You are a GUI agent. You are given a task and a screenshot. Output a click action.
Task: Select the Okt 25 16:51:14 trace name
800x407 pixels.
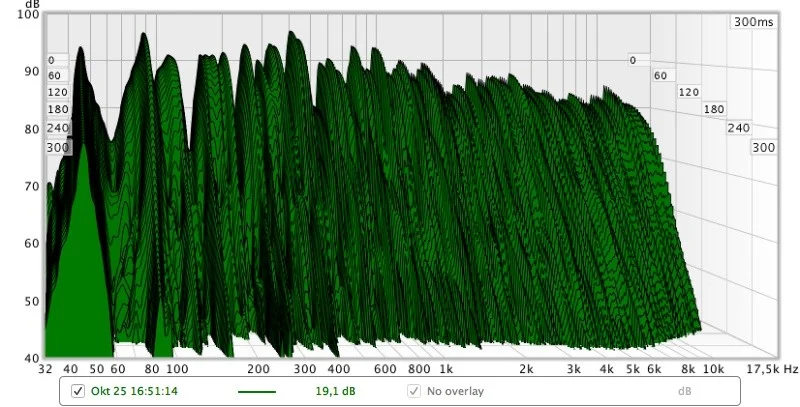pyautogui.click(x=134, y=391)
